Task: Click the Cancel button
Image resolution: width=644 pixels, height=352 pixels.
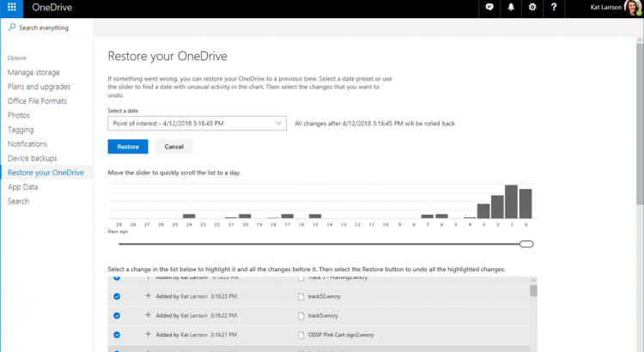Action: [173, 147]
